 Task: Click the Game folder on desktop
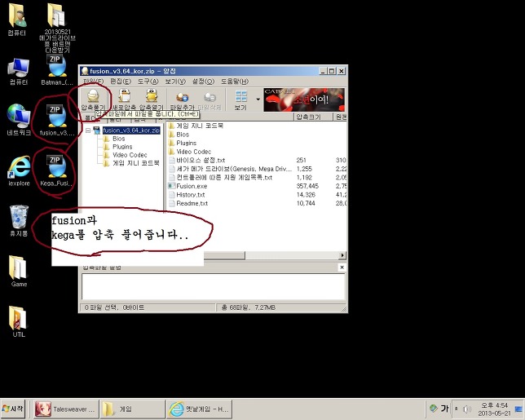click(19, 272)
